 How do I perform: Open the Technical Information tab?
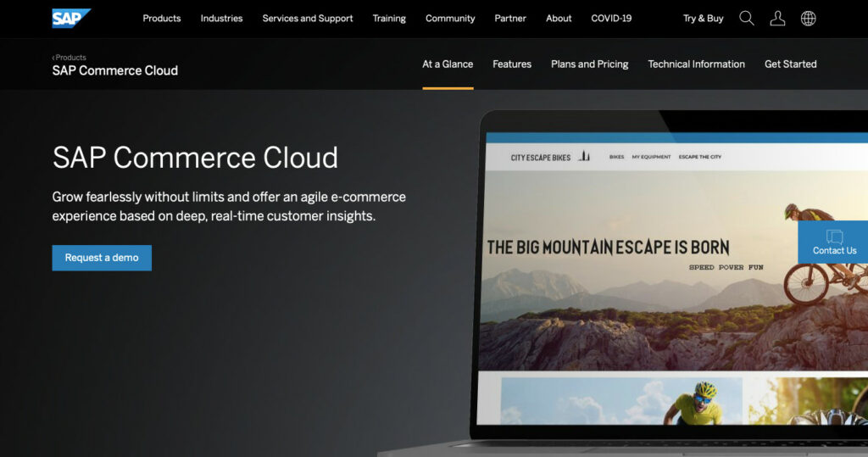697,64
